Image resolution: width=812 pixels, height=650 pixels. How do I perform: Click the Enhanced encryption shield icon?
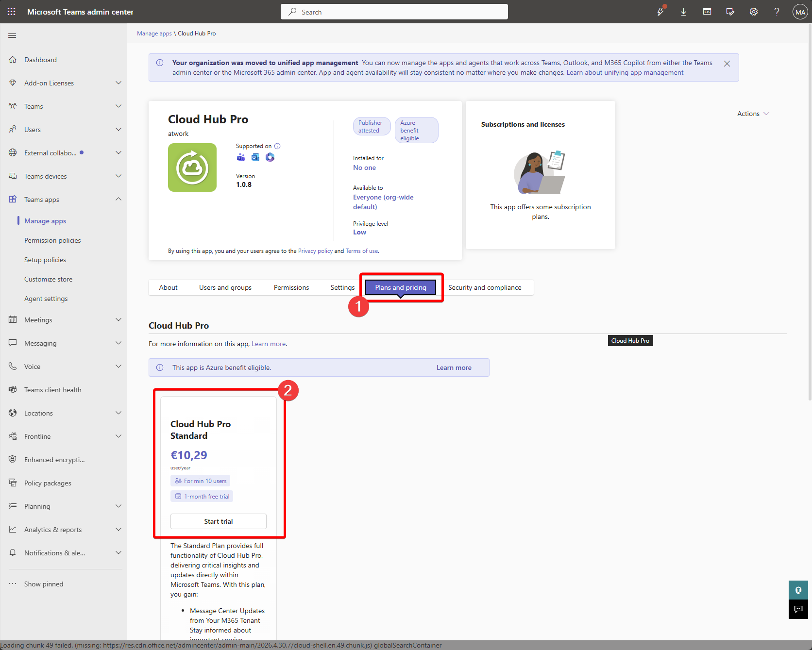13,460
